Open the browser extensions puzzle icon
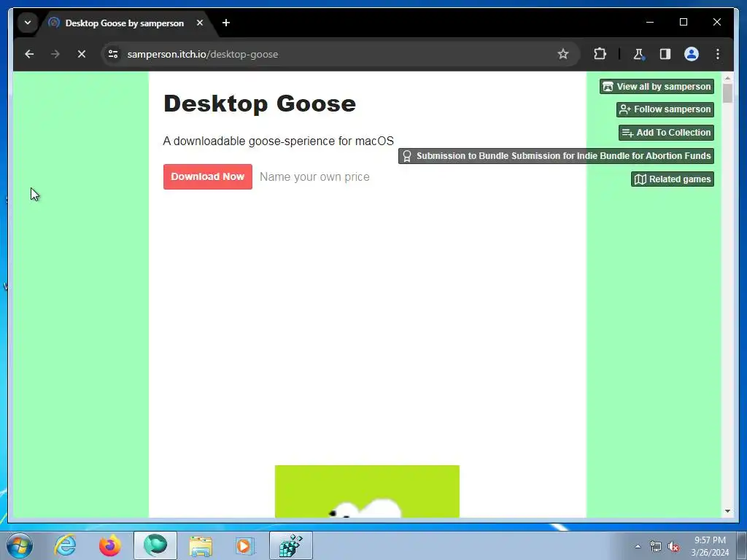The height and width of the screenshot is (560, 747). coord(600,54)
